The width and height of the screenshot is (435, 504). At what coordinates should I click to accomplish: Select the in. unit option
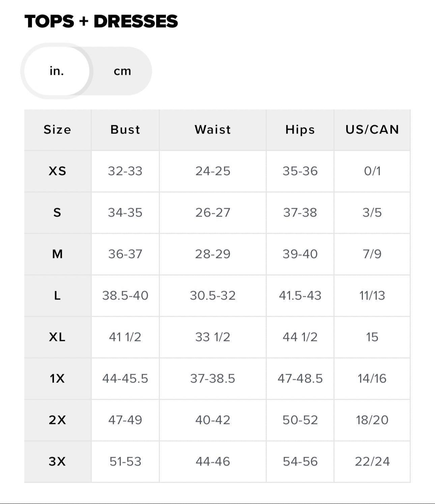57,71
